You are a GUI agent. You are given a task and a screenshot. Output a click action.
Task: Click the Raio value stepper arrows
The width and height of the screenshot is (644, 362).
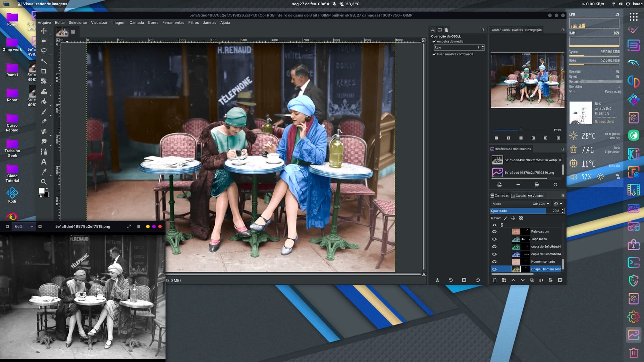coord(483,48)
